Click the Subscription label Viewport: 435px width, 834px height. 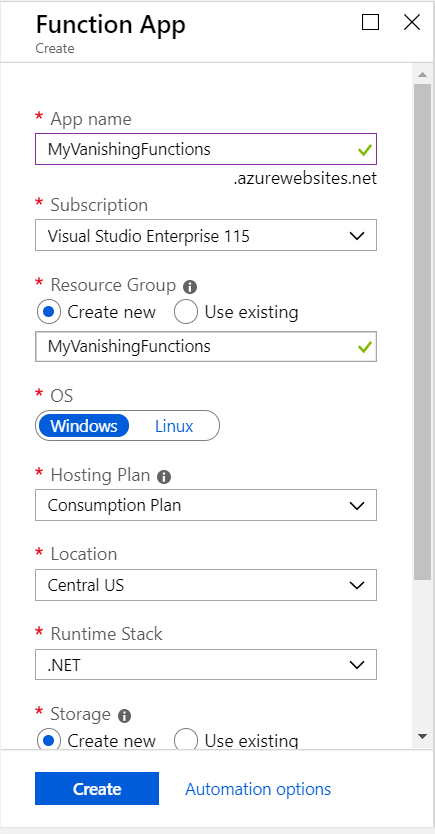(99, 205)
